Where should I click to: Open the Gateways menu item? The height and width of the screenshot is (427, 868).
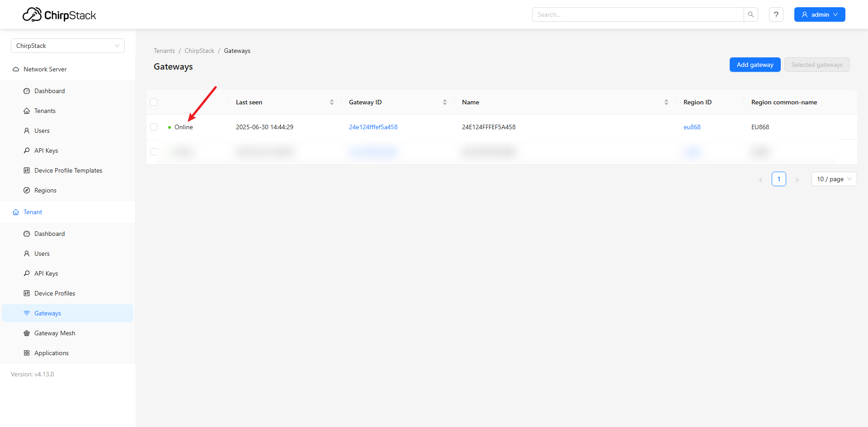tap(68, 313)
